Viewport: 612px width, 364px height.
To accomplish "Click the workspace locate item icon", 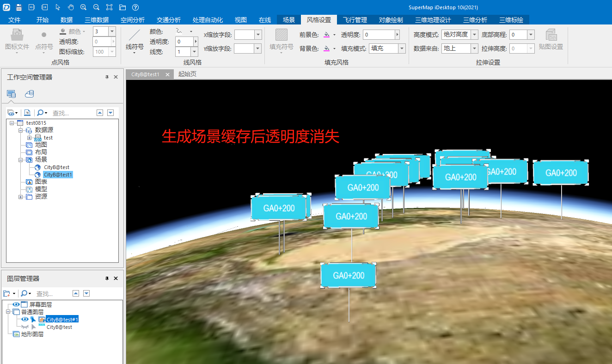I will [27, 113].
